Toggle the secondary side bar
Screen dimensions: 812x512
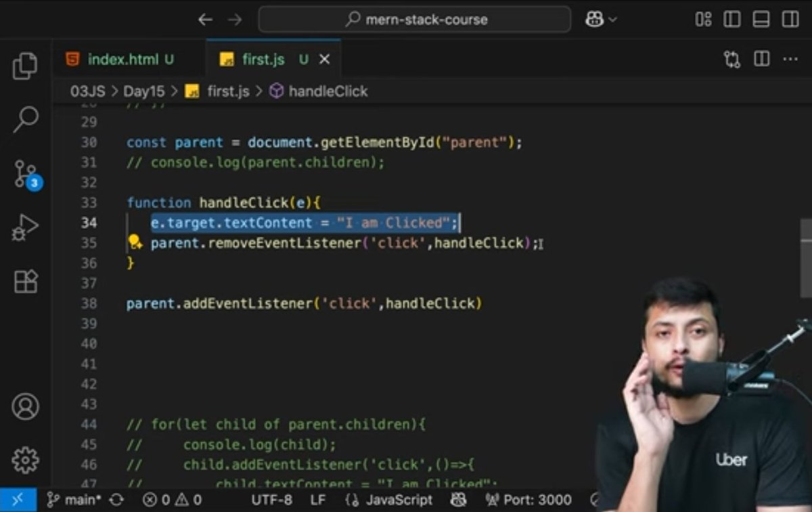pos(790,20)
